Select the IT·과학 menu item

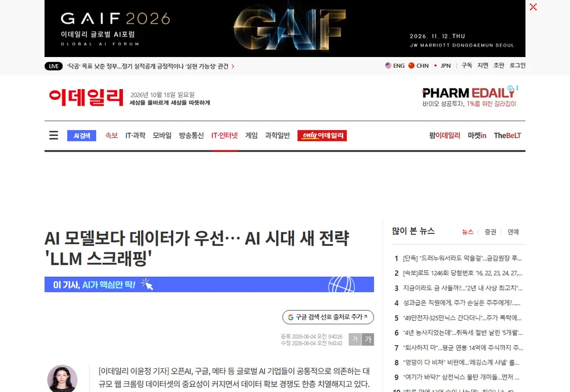[135, 135]
